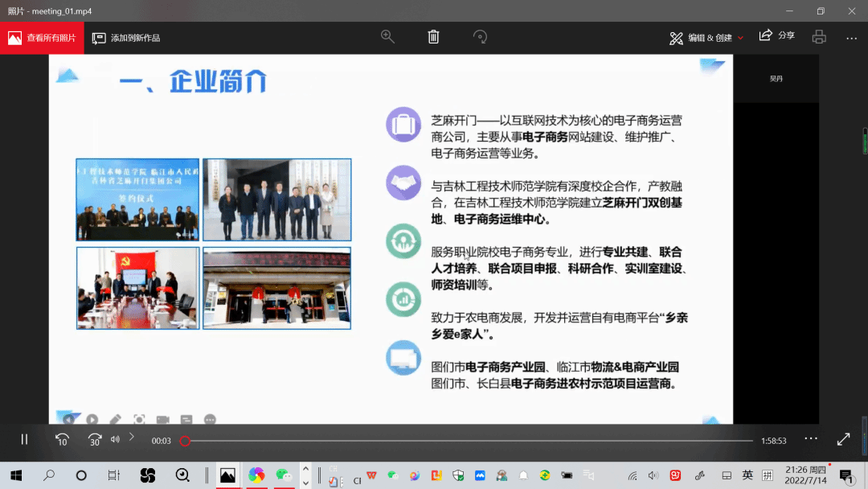Print using the printer icon

click(x=819, y=37)
